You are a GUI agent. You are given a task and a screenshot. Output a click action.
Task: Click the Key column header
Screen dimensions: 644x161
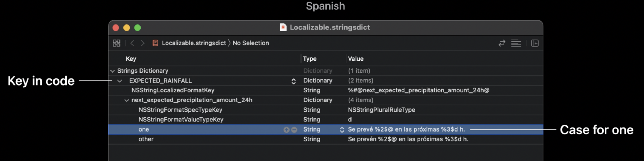(x=131, y=59)
